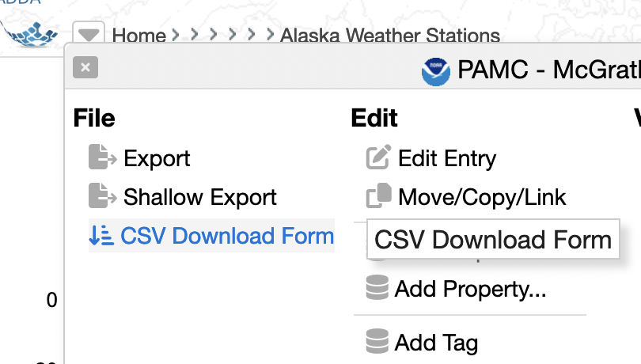Image resolution: width=641 pixels, height=364 pixels.
Task: Select the Move/Copy/Link text label
Action: coord(482,197)
